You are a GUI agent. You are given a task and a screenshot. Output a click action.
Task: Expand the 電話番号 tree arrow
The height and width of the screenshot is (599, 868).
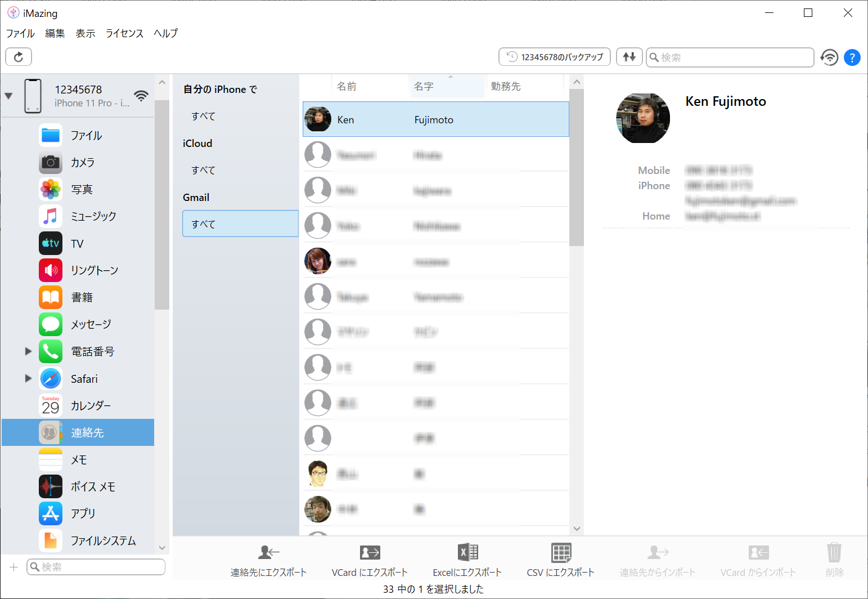coord(28,351)
